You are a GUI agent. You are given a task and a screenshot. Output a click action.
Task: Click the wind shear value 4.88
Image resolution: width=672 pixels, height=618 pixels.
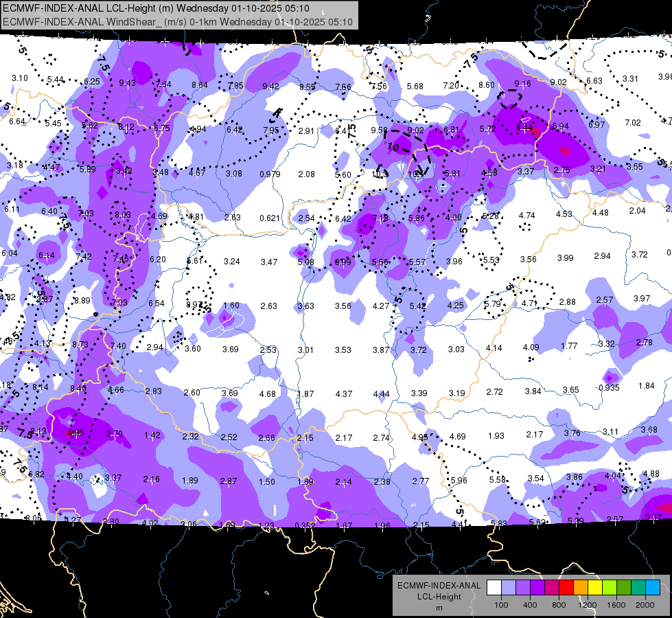(x=651, y=474)
